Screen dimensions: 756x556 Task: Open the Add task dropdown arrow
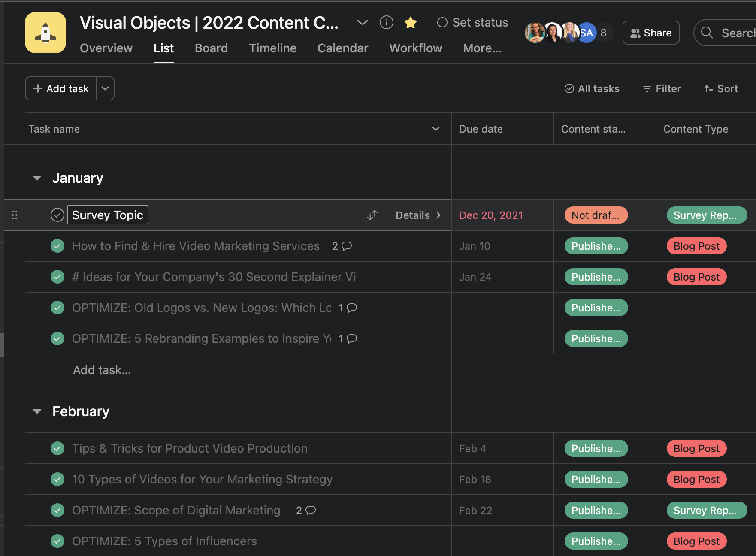click(105, 88)
